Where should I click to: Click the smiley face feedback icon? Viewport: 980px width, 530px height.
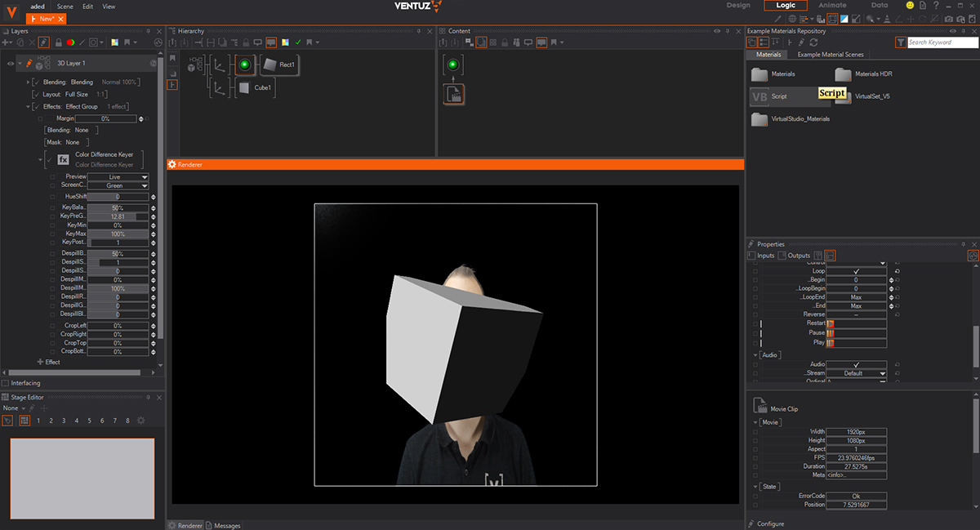[x=909, y=6]
